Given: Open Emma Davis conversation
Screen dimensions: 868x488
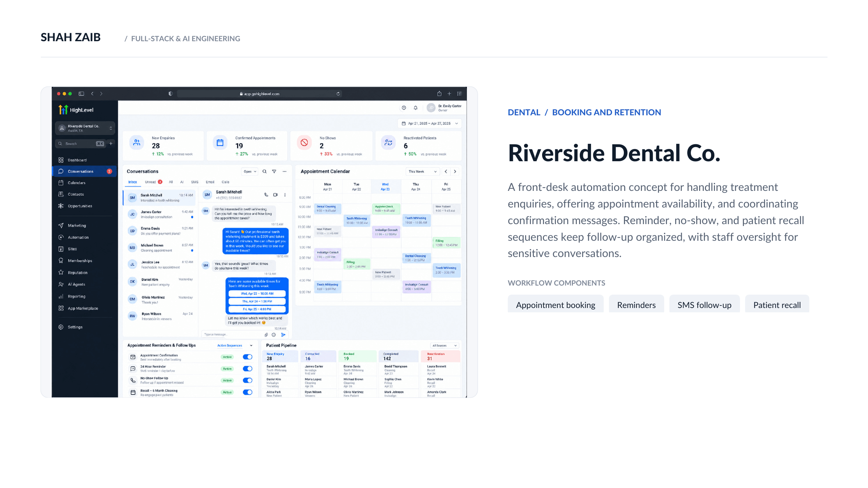Looking at the screenshot, I should click(x=159, y=231).
